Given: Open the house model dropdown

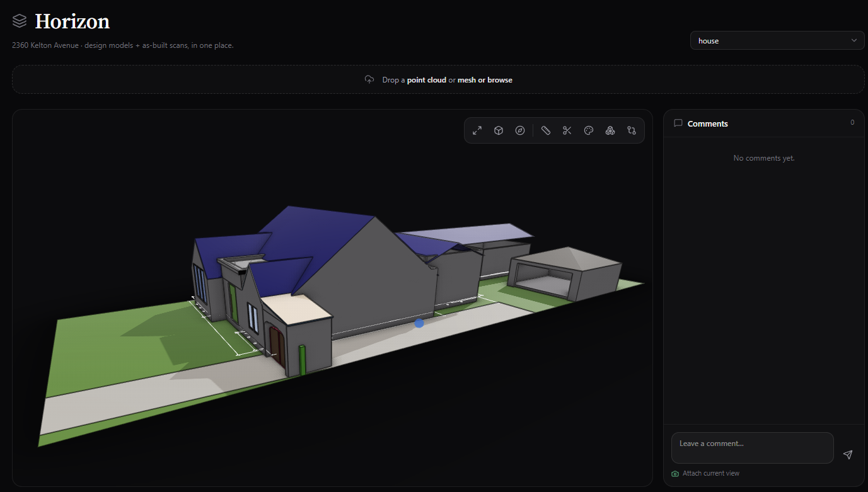Looking at the screenshot, I should coord(777,40).
